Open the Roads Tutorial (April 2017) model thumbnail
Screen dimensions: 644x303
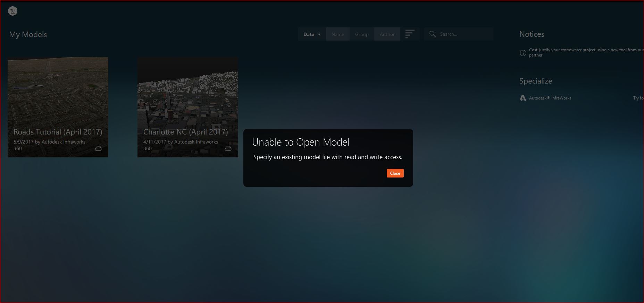tap(58, 107)
